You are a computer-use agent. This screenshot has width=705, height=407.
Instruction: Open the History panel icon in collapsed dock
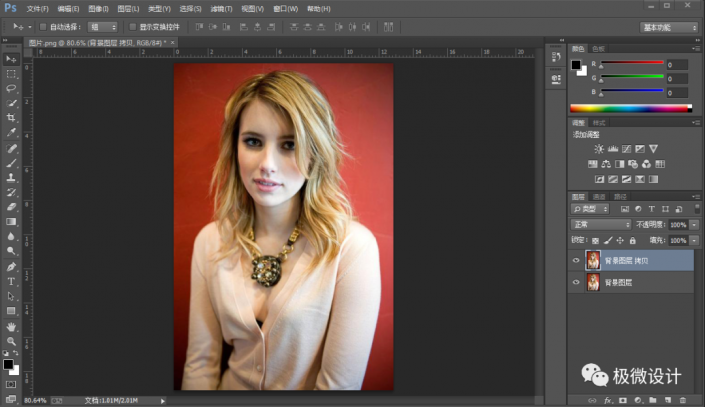pos(555,55)
